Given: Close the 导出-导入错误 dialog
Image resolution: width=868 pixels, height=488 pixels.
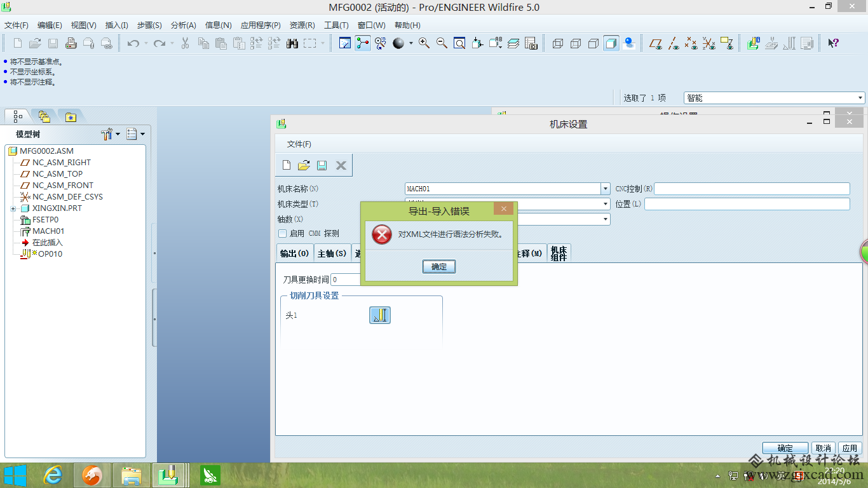Looking at the screenshot, I should [x=504, y=209].
